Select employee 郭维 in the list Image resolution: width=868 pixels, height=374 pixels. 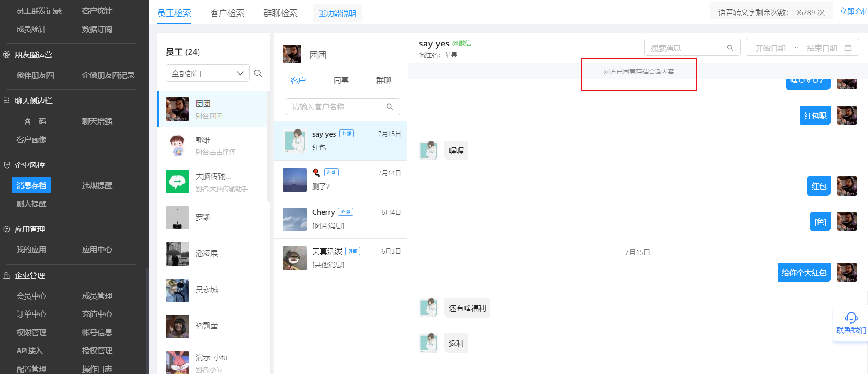(213, 146)
